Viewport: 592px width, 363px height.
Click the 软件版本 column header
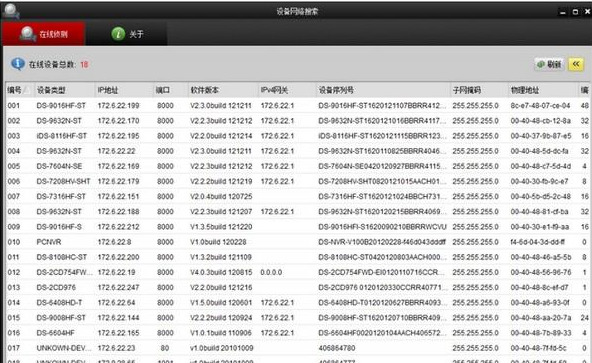click(x=223, y=90)
